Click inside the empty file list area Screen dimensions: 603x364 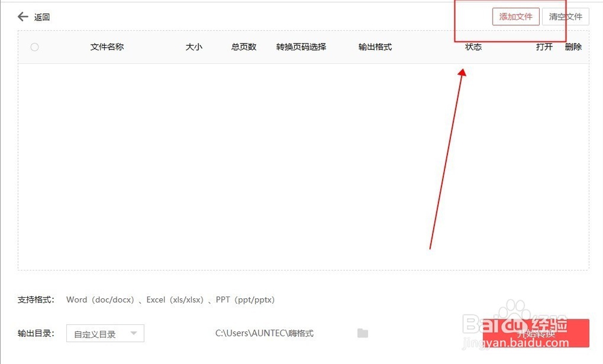coord(241,163)
